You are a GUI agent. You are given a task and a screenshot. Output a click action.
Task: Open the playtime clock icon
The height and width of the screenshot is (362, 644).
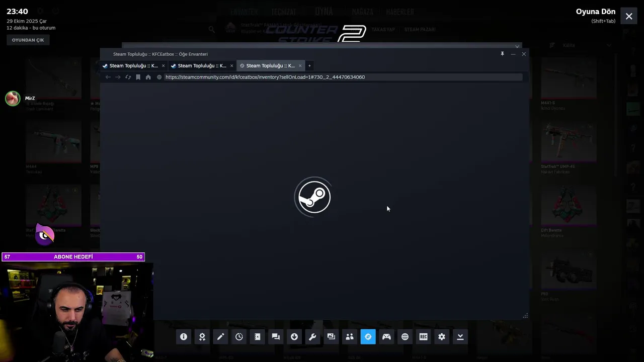pyautogui.click(x=239, y=337)
